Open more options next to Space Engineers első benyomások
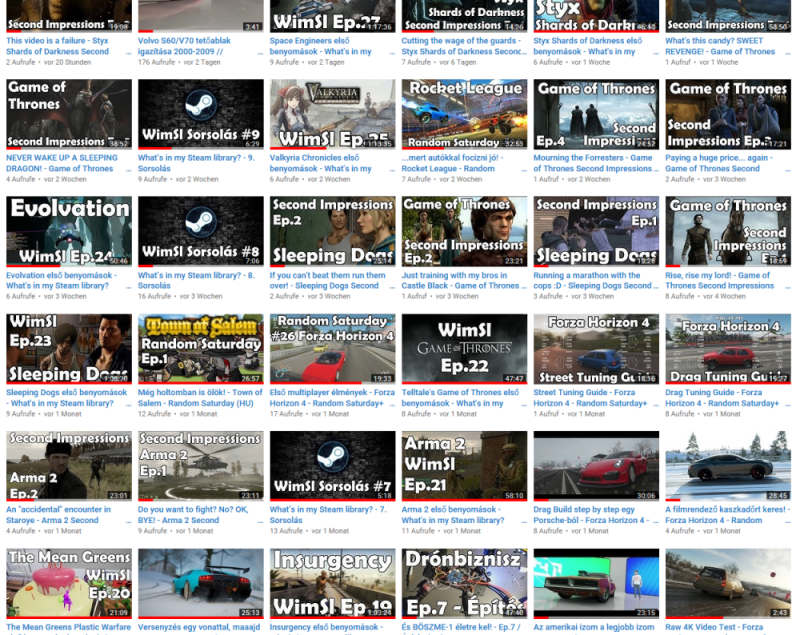This screenshot has width=800, height=635. (x=392, y=53)
